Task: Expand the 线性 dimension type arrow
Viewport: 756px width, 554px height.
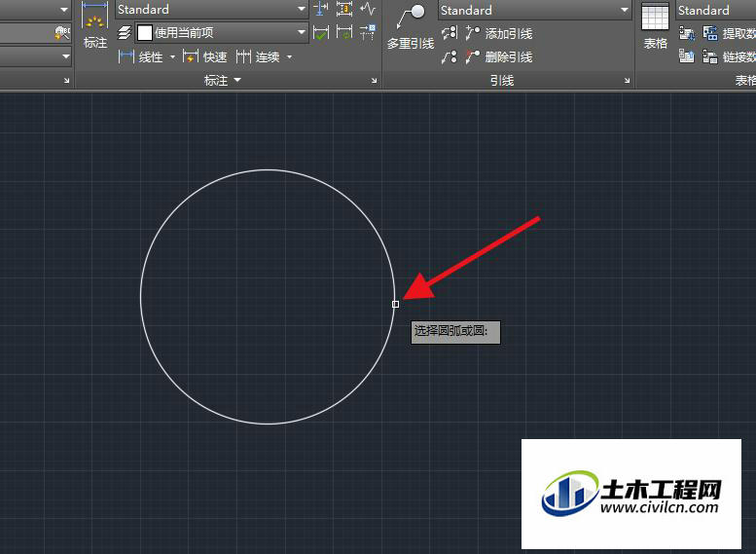Action: click(x=172, y=56)
